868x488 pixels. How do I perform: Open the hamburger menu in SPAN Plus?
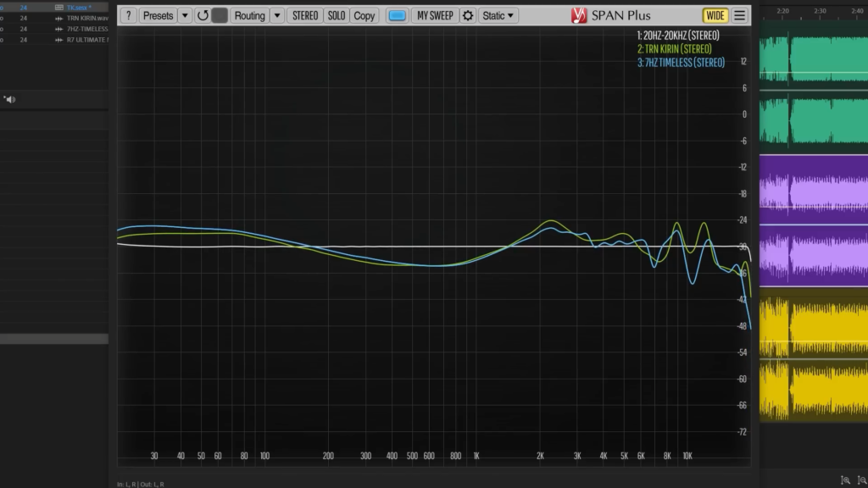739,15
